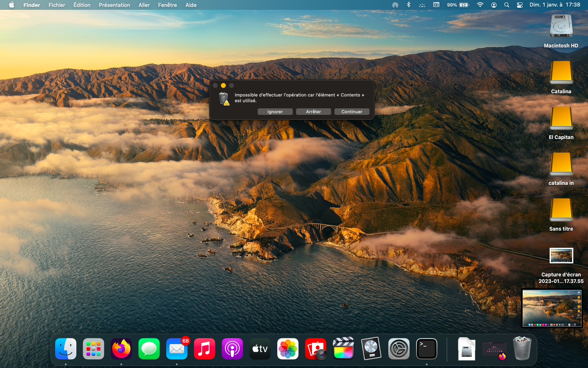Click the Ignorer button in the dialog

(275, 112)
